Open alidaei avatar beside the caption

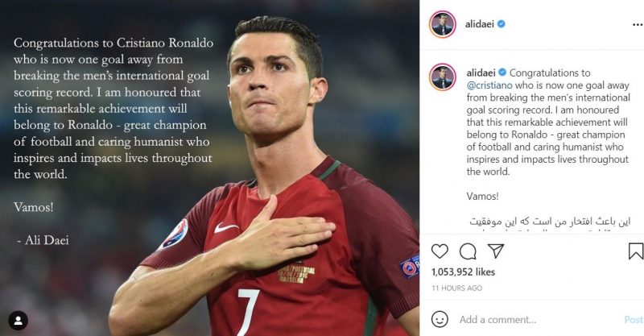pyautogui.click(x=443, y=77)
